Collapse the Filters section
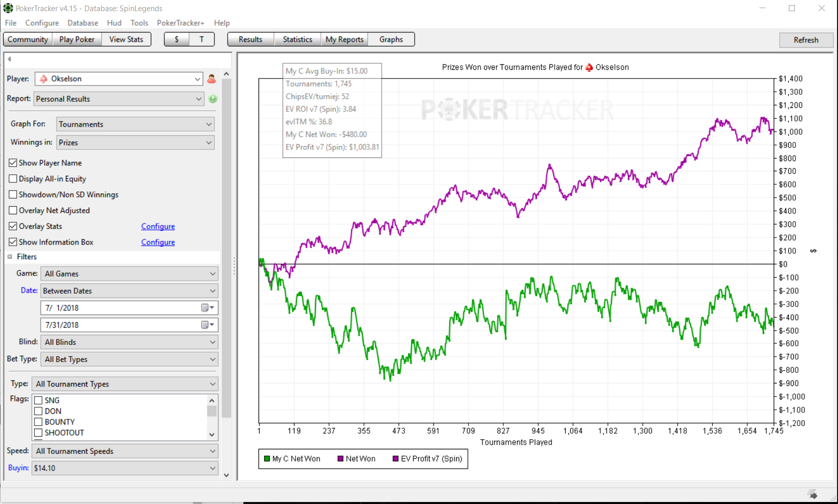Screen dimensions: 838x504 [10, 257]
